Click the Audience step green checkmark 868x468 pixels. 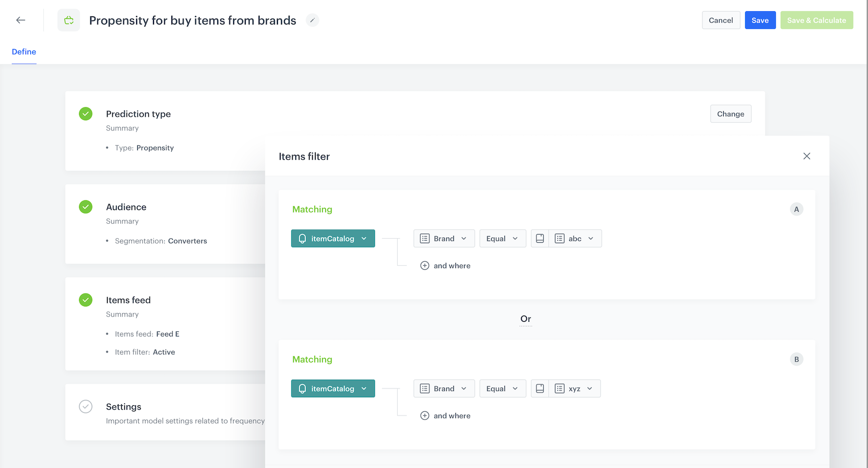[x=86, y=207]
